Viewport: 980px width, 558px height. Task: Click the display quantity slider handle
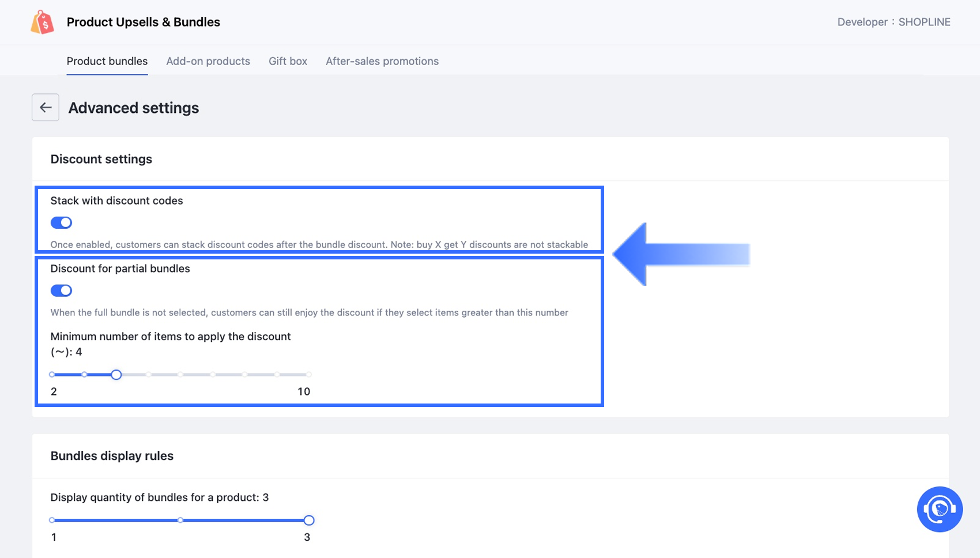(309, 521)
